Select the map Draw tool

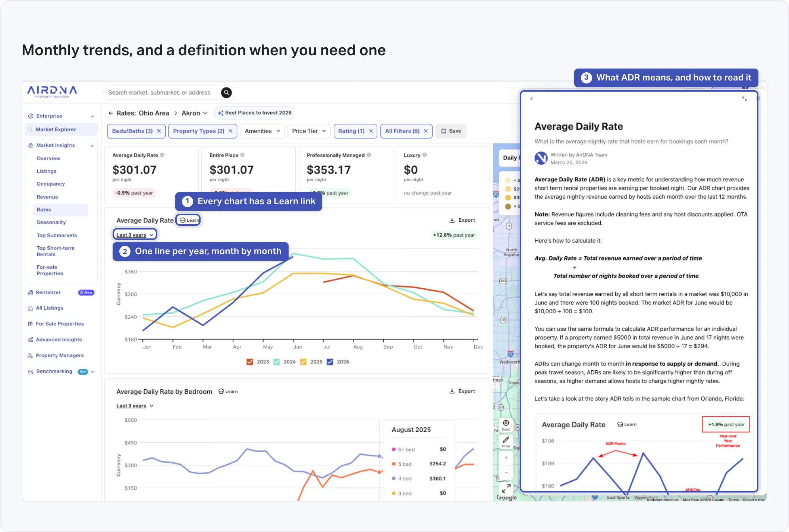pos(506,442)
